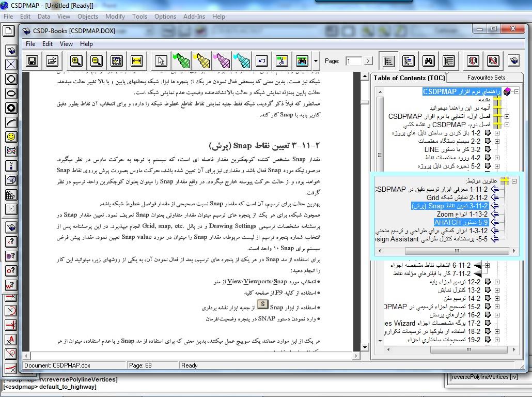This screenshot has height=397, width=532.
Task: Click the 'w?' query tool icon
Action: [x=11, y=285]
